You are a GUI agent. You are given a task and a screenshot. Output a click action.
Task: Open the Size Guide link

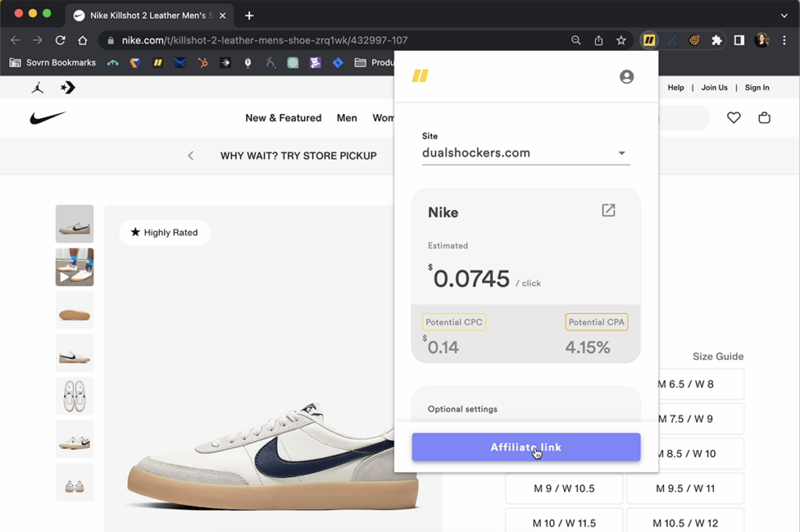point(718,356)
